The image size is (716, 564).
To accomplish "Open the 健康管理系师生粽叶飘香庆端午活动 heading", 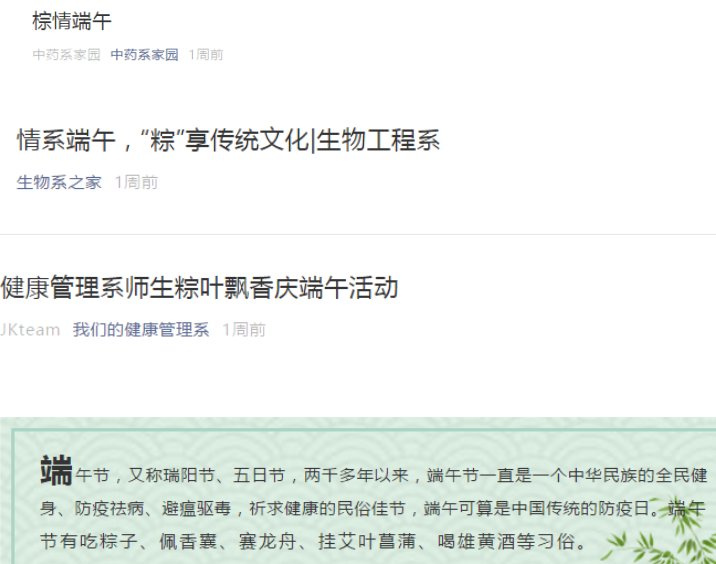I will point(199,288).
